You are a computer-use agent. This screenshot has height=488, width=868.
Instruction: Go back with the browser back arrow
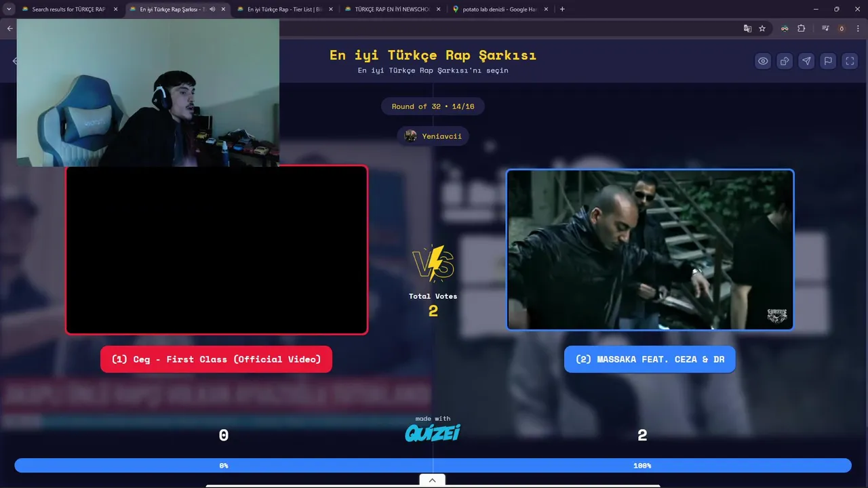pos(9,28)
